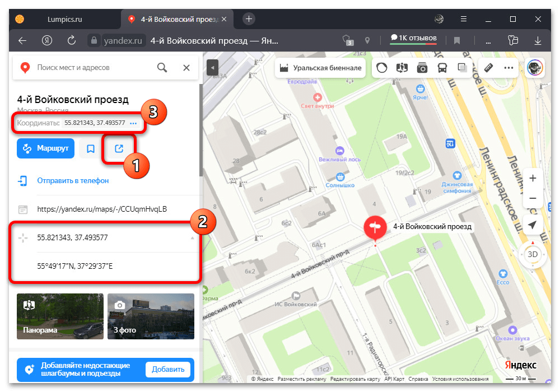Image resolution: width=560 pixels, height=392 pixels.
Task: Collapse the side panel arrow
Action: pyautogui.click(x=212, y=67)
